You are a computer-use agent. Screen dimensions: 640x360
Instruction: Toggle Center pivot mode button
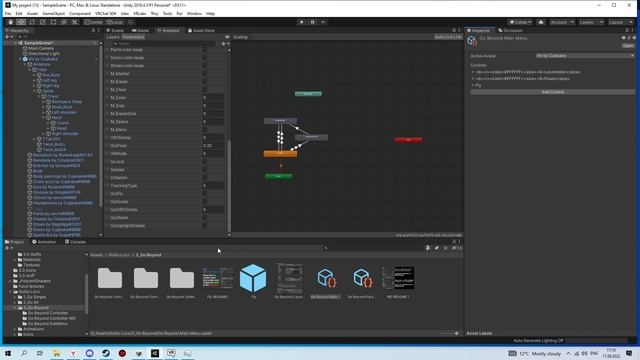(x=94, y=22)
